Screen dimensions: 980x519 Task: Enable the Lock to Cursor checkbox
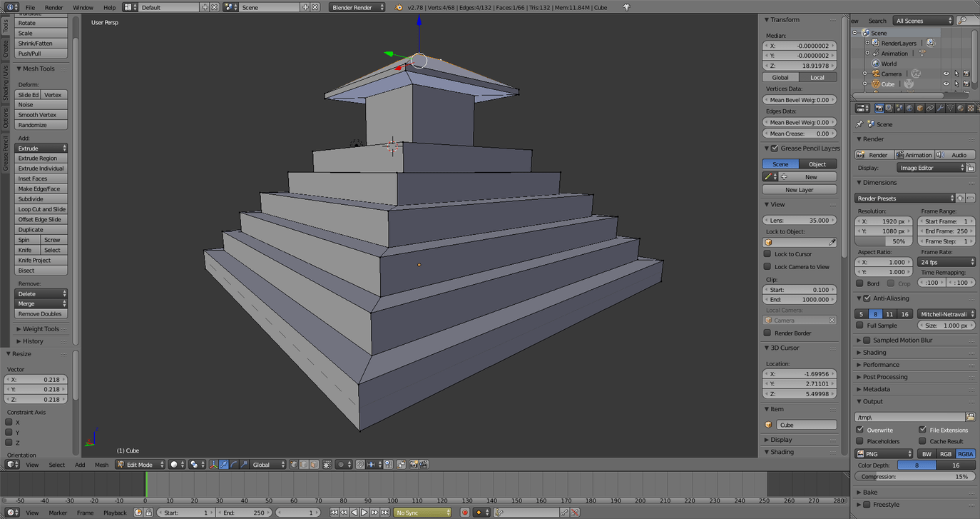coord(767,254)
